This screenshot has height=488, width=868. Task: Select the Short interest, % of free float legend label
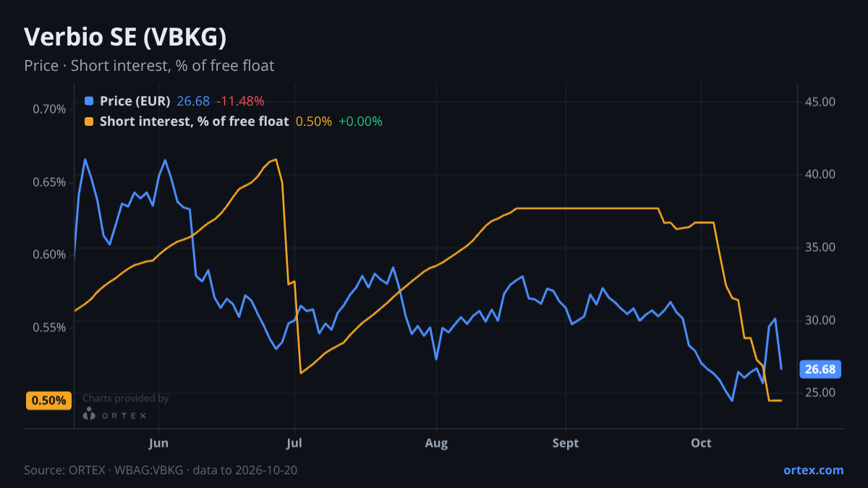[x=194, y=121]
